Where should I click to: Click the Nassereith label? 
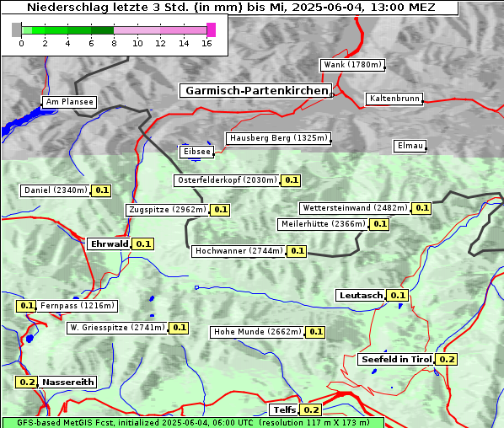point(67,383)
